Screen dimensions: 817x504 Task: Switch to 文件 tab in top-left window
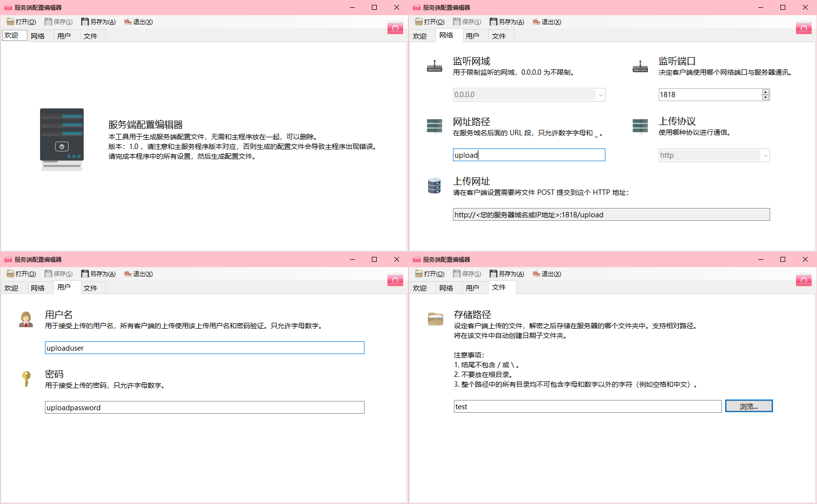pyautogui.click(x=93, y=36)
